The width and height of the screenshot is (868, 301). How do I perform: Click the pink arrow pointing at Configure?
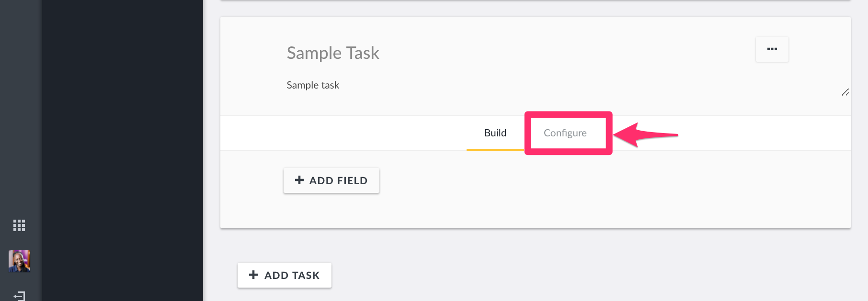point(646,134)
